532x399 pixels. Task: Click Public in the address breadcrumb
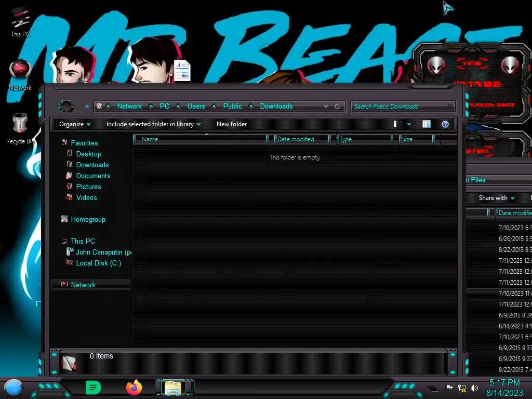232,106
